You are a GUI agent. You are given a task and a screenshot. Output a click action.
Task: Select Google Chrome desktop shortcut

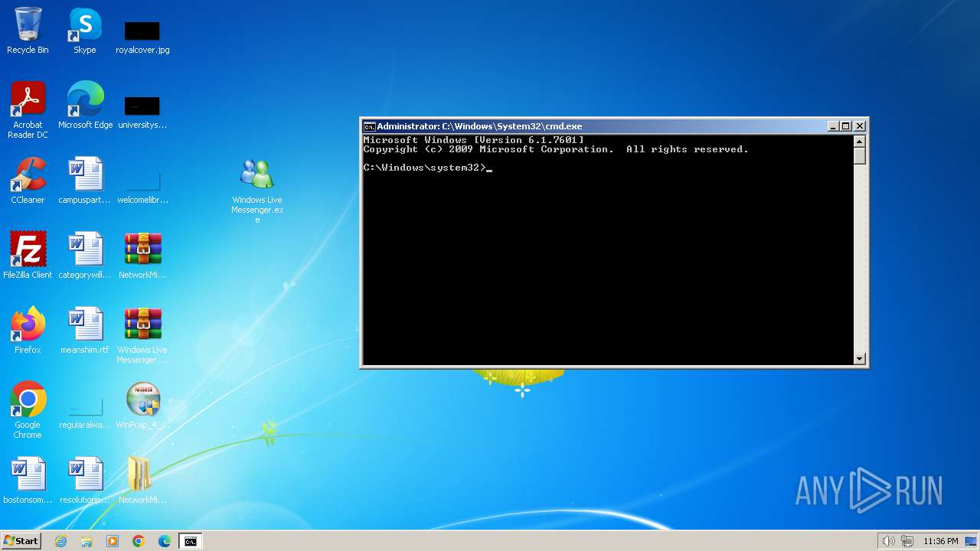28,410
